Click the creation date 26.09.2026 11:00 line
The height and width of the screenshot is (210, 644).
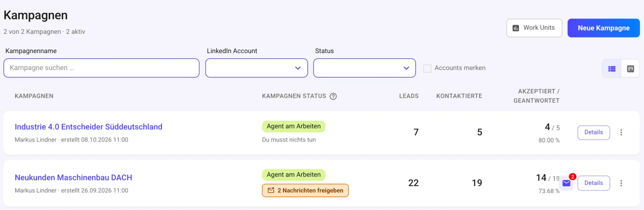72,191
